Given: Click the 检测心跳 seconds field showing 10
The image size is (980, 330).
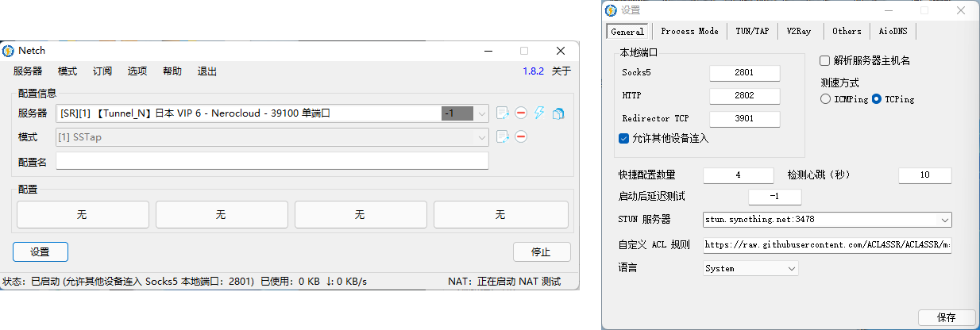Looking at the screenshot, I should [925, 175].
